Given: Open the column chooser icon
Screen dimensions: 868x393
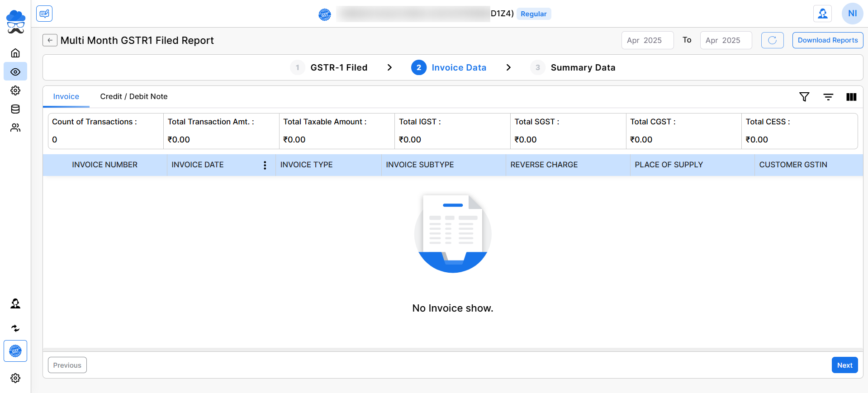Looking at the screenshot, I should 851,97.
